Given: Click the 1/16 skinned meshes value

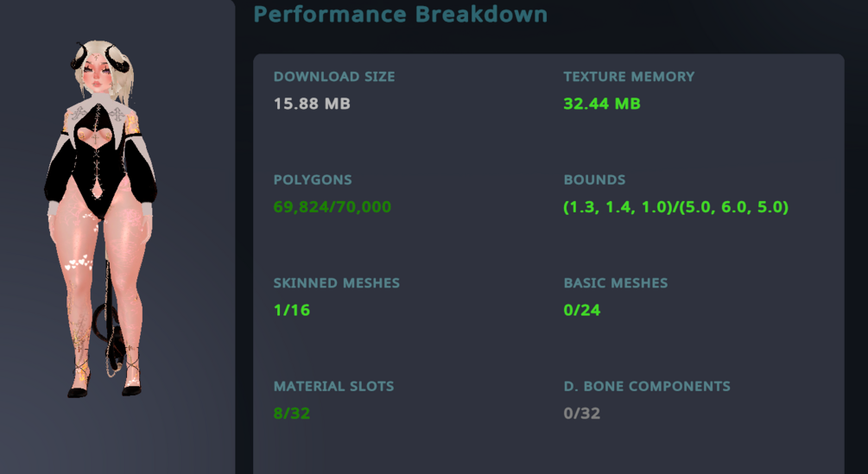Looking at the screenshot, I should coord(292,310).
